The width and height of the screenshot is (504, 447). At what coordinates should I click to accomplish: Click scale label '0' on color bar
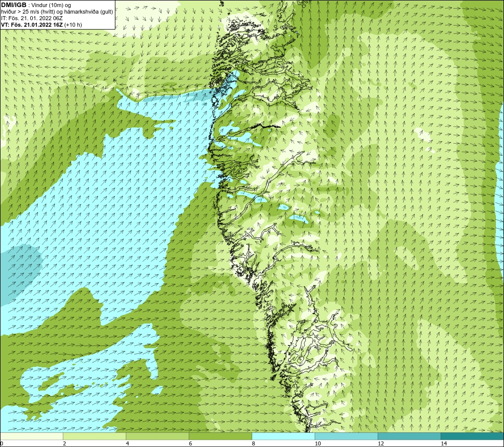[2, 443]
